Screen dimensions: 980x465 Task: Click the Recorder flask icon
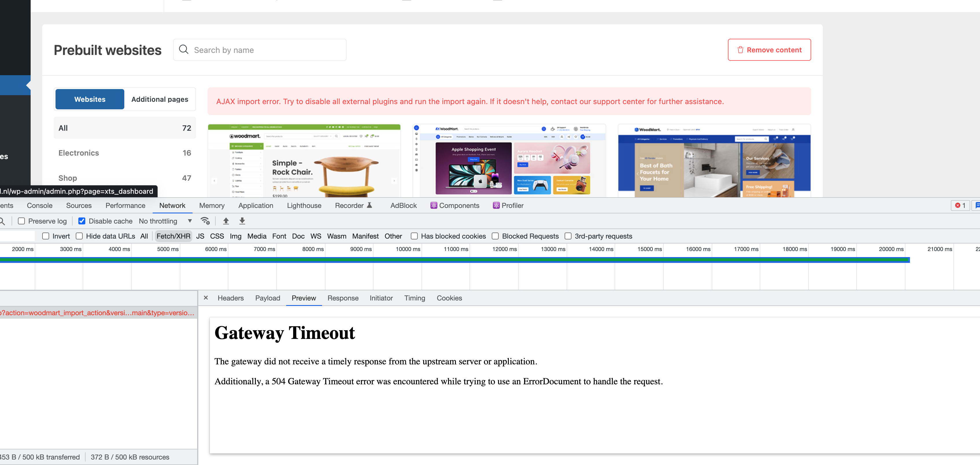point(369,206)
